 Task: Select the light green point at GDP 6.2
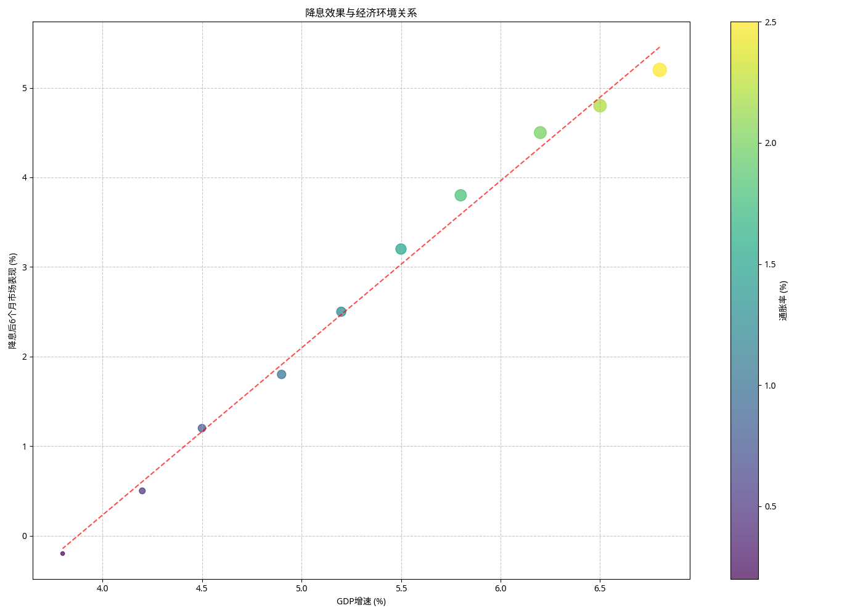540,132
